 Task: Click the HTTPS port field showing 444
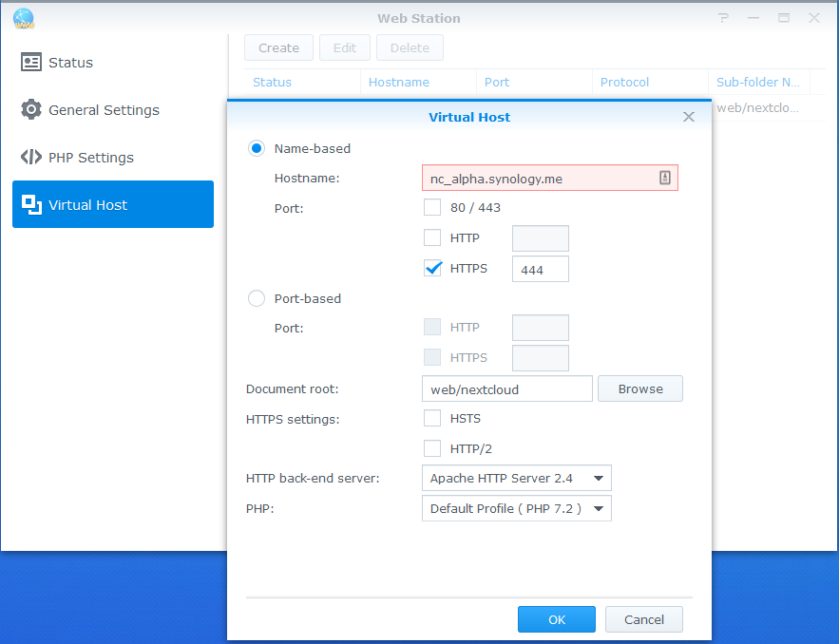tap(541, 269)
